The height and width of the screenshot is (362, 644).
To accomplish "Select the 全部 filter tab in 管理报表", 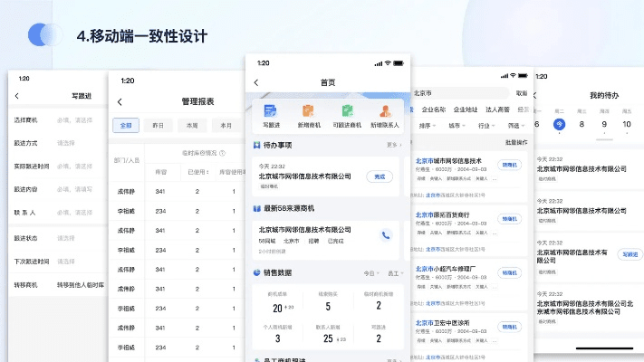I will pyautogui.click(x=126, y=125).
